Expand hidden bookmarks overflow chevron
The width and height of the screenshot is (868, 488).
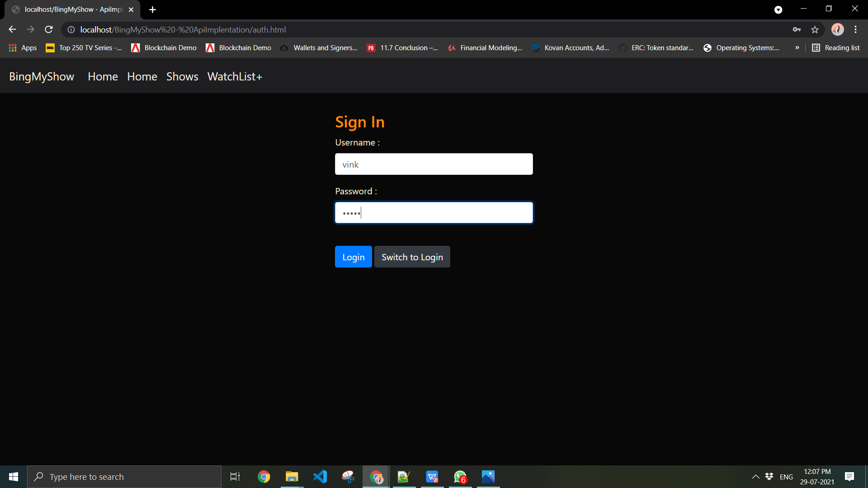[797, 48]
